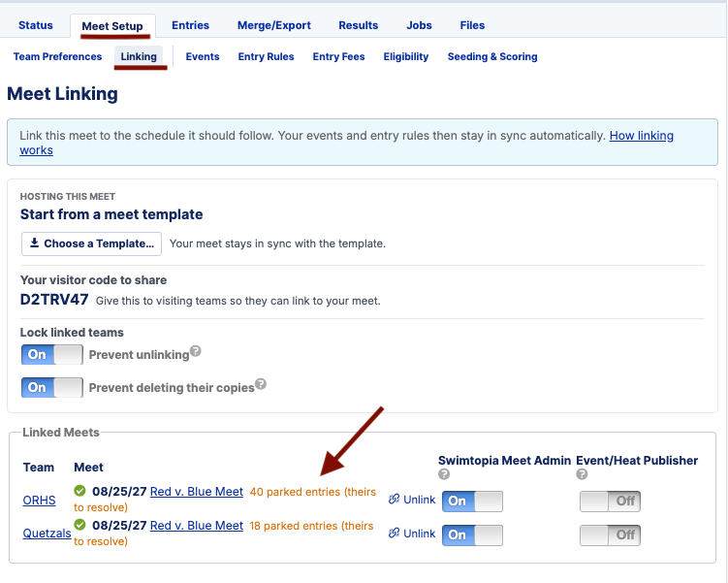Viewport: 728px width, 583px height.
Task: Click the Choose a Template button
Action: coord(91,243)
